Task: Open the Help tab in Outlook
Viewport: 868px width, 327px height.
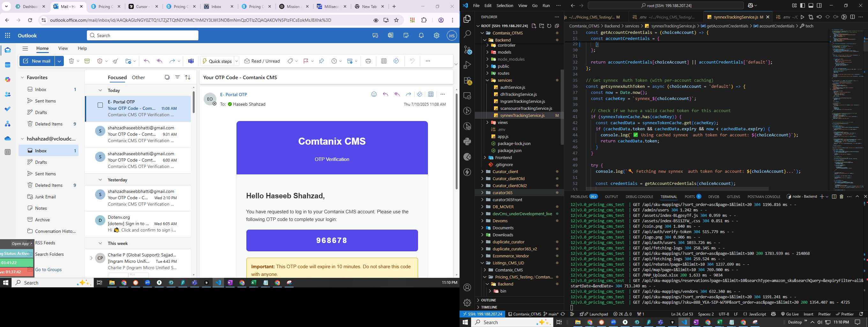Action: click(82, 48)
